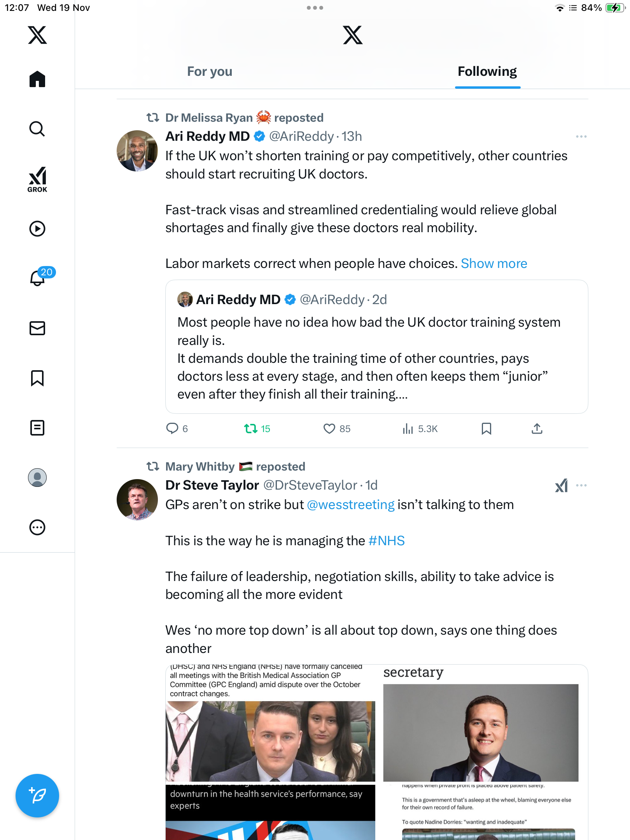Open the search icon in sidebar
Screen dimensions: 630x840
pyautogui.click(x=37, y=129)
